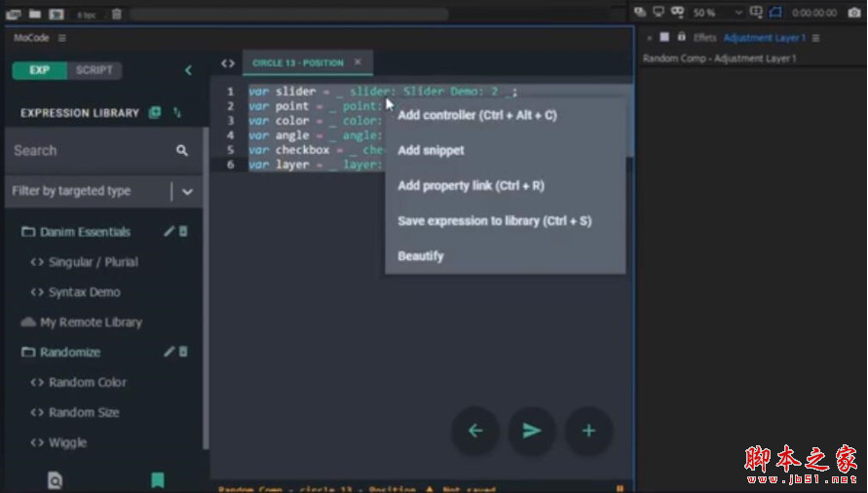This screenshot has height=493, width=868.
Task: Open the Effects panel hamburger menu
Action: [816, 38]
